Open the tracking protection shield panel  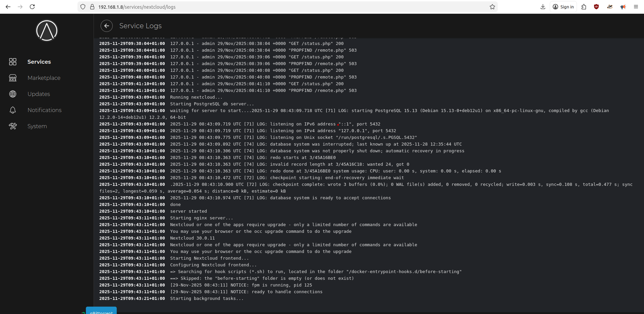pos(83,7)
